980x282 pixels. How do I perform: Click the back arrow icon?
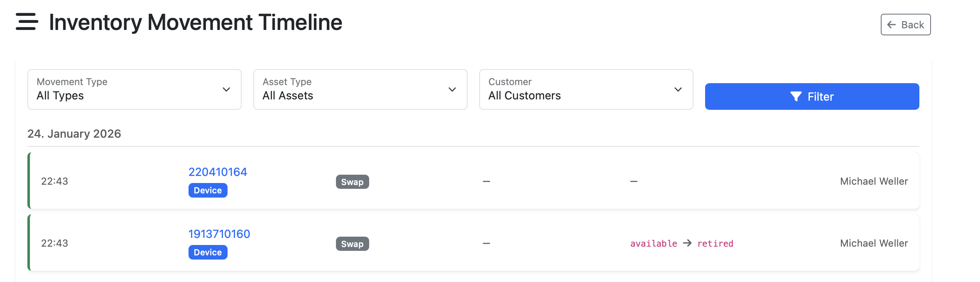click(891, 25)
